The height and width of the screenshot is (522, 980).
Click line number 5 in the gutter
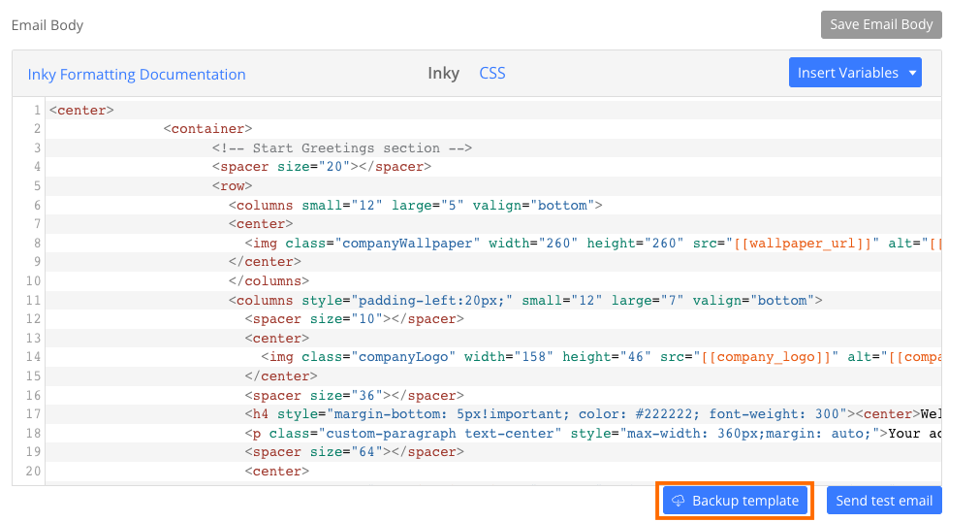point(37,186)
